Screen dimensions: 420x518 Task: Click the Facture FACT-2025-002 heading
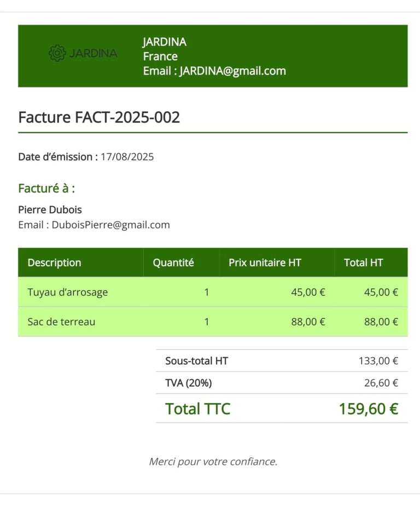click(99, 117)
